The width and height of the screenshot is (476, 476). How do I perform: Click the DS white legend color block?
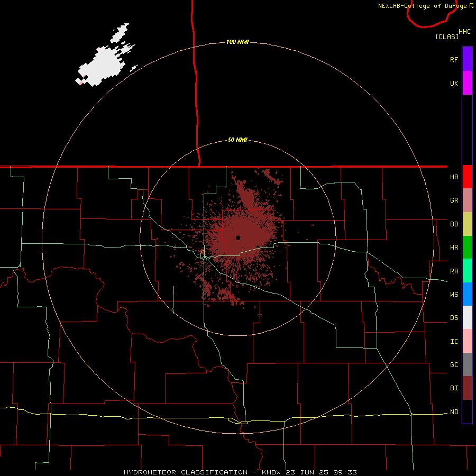pyautogui.click(x=467, y=317)
